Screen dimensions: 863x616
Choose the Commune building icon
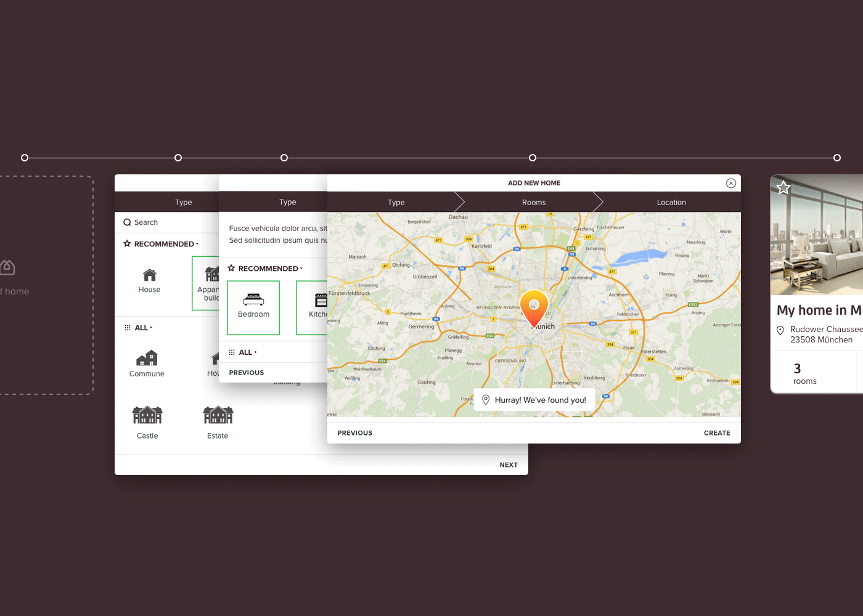click(147, 358)
